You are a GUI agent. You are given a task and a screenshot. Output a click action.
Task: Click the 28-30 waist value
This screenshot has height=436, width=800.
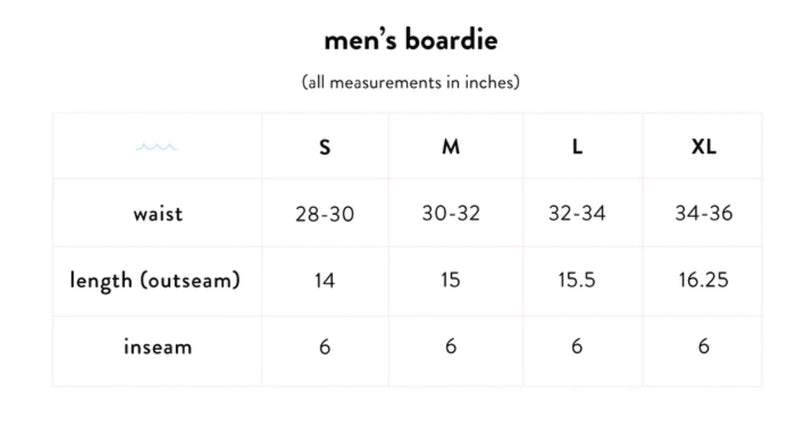click(324, 214)
